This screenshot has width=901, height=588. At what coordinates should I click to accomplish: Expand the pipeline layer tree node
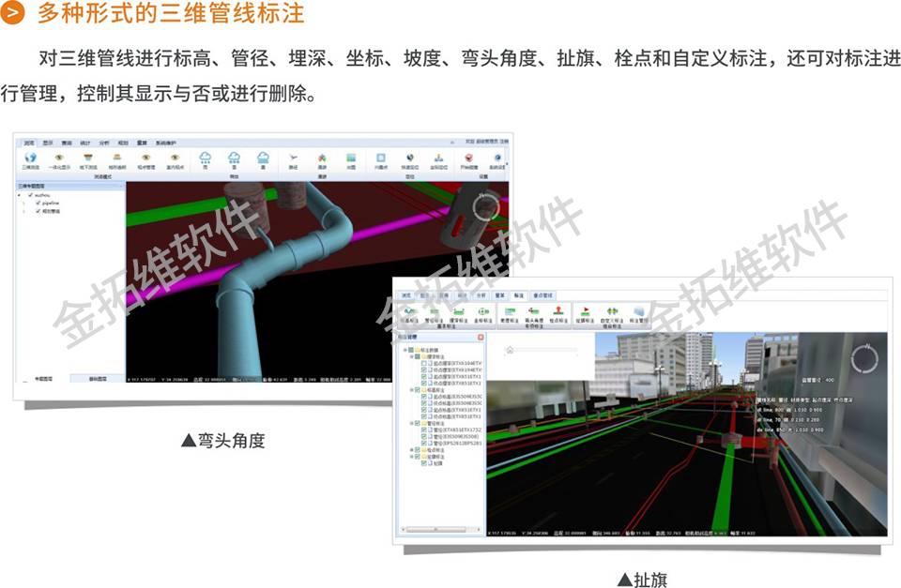(x=25, y=202)
